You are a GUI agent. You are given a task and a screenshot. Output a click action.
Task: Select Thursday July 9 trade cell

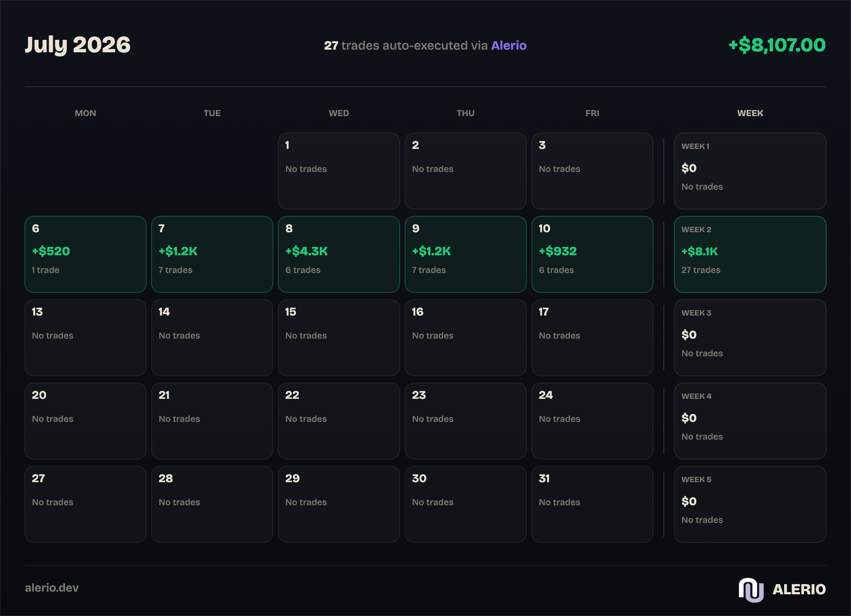466,254
